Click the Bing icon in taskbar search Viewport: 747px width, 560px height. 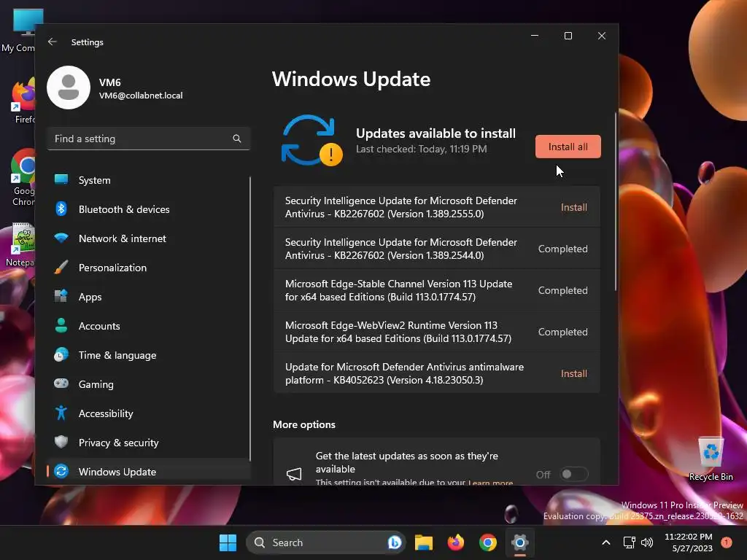pos(395,542)
